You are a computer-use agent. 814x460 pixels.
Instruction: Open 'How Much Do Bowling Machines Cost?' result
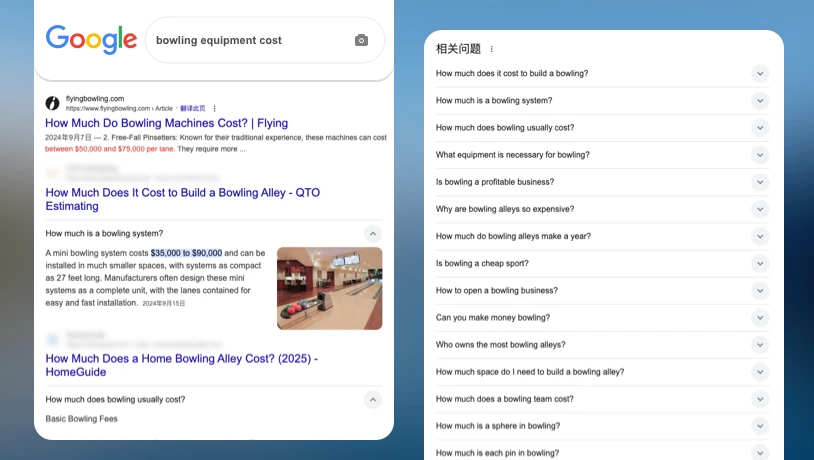[166, 123]
